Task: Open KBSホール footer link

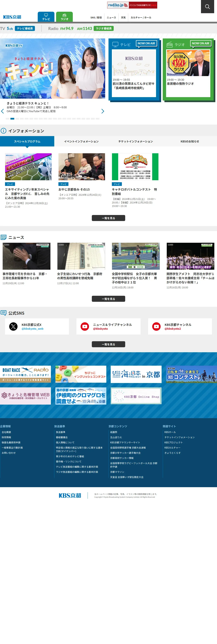Action: (x=170, y=432)
